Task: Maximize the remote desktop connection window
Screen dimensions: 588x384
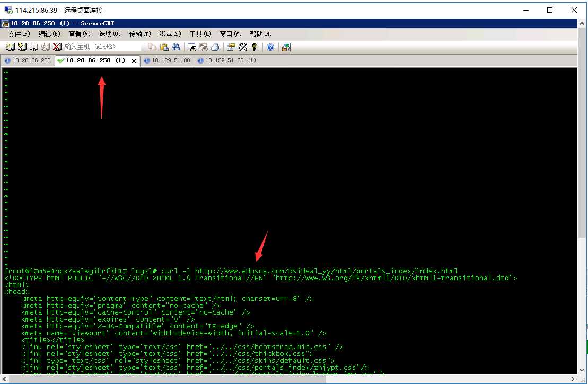Action: pyautogui.click(x=550, y=10)
